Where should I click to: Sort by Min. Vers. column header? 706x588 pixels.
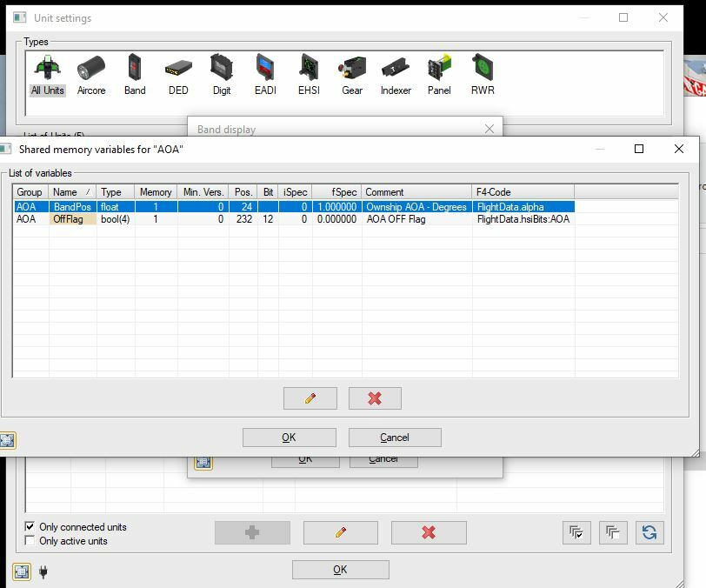tap(203, 192)
